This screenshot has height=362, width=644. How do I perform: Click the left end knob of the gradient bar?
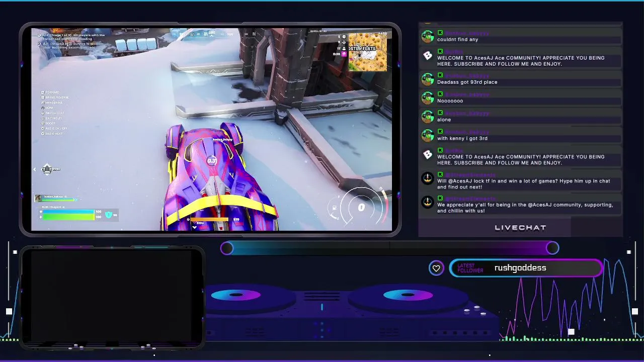pos(227,248)
